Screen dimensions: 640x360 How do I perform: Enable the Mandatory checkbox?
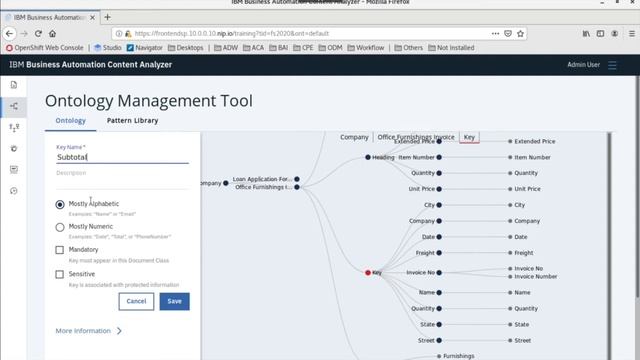tap(60, 250)
